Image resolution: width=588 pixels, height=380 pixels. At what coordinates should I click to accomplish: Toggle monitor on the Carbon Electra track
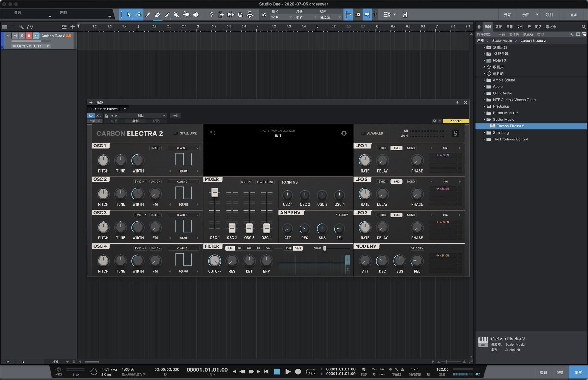pyautogui.click(x=36, y=36)
